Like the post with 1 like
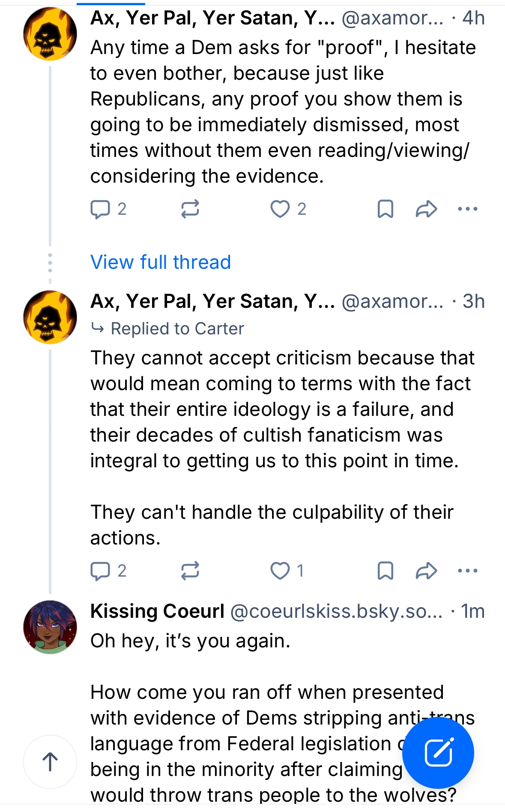Screen dimensions: 505x812 280,571
